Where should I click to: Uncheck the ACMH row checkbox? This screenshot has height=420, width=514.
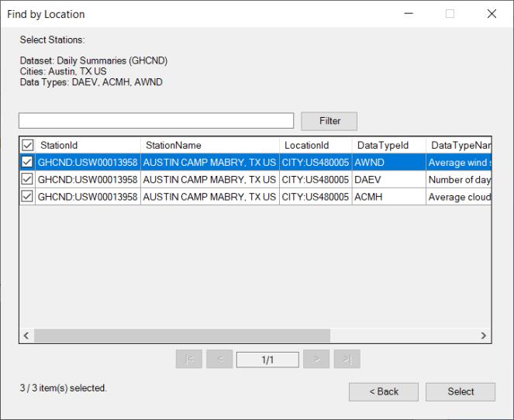[x=28, y=197]
